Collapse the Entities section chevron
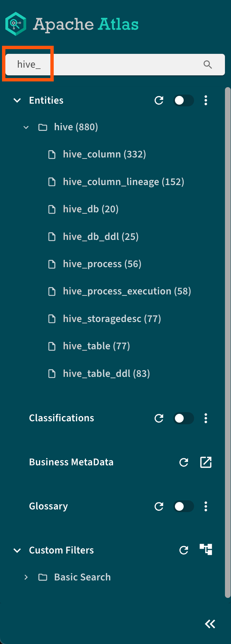Image resolution: width=231 pixels, height=644 pixels. pyautogui.click(x=17, y=100)
